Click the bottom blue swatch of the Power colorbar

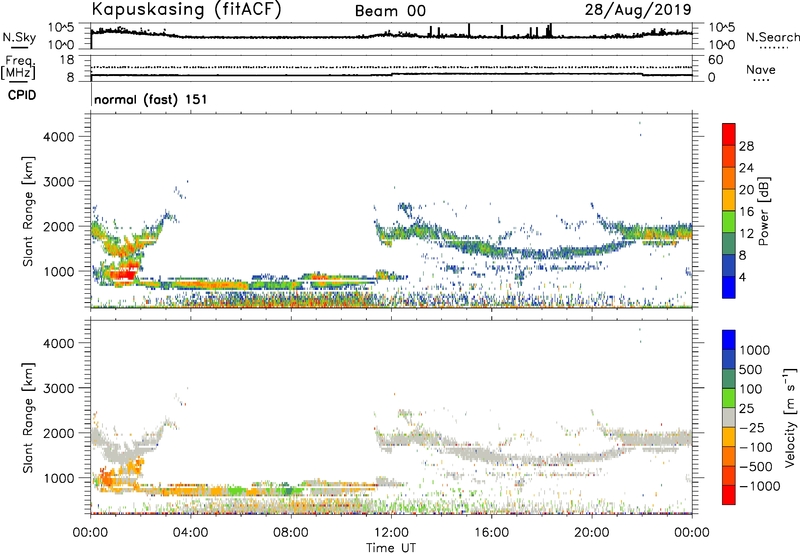[x=729, y=287]
